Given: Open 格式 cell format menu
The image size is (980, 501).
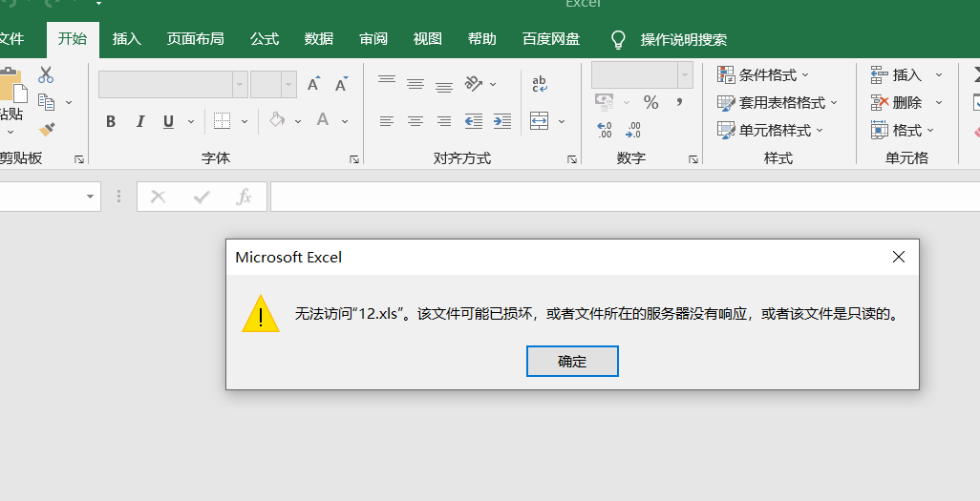Looking at the screenshot, I should (903, 130).
